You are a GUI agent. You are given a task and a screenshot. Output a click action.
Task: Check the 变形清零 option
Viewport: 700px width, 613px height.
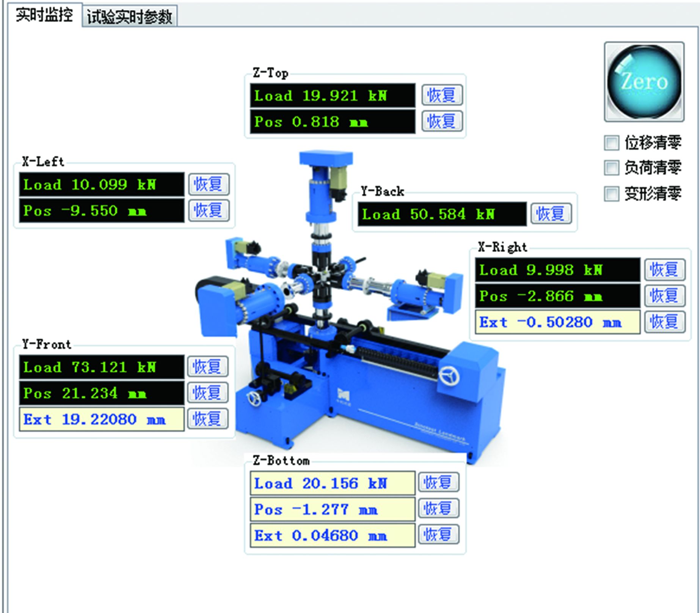(611, 194)
